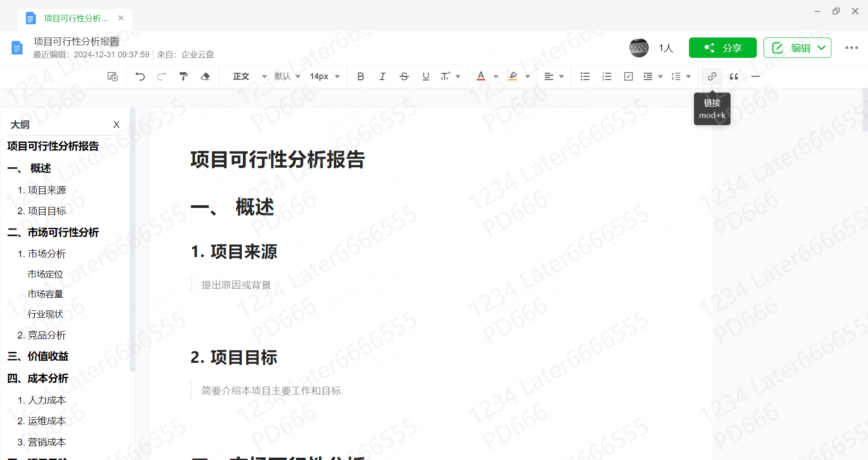This screenshot has height=460, width=868.
Task: Toggle the numbered list
Action: (607, 76)
